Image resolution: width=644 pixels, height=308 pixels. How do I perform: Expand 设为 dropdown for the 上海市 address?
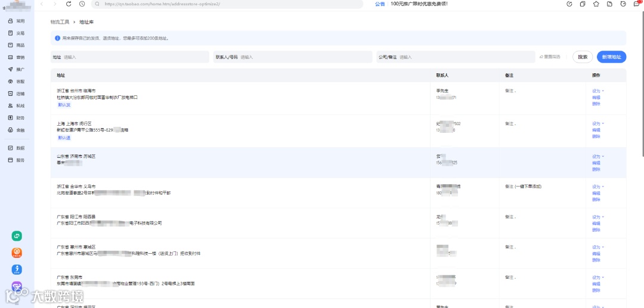tap(598, 123)
